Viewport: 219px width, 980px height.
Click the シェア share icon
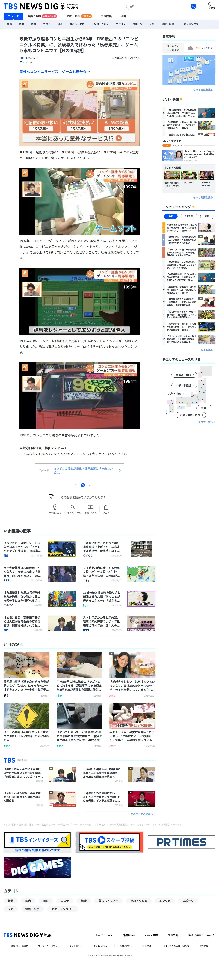coord(106,507)
